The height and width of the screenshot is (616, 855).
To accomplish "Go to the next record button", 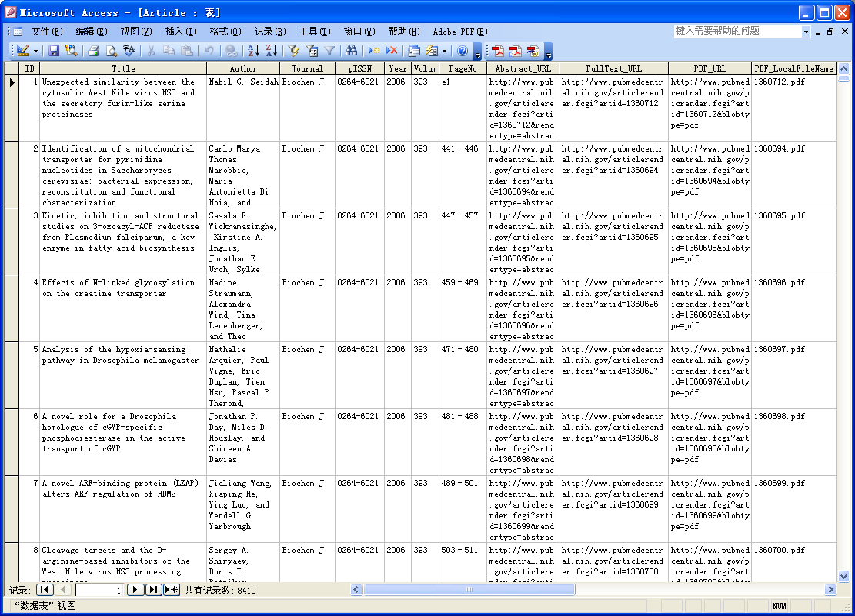I will [x=135, y=590].
